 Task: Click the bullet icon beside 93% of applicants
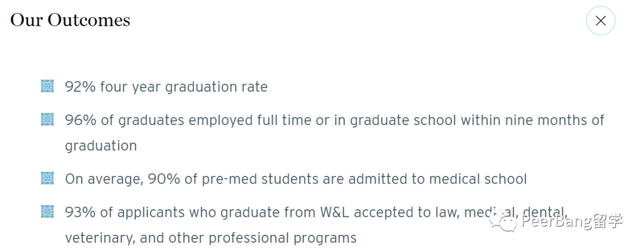coord(47,212)
